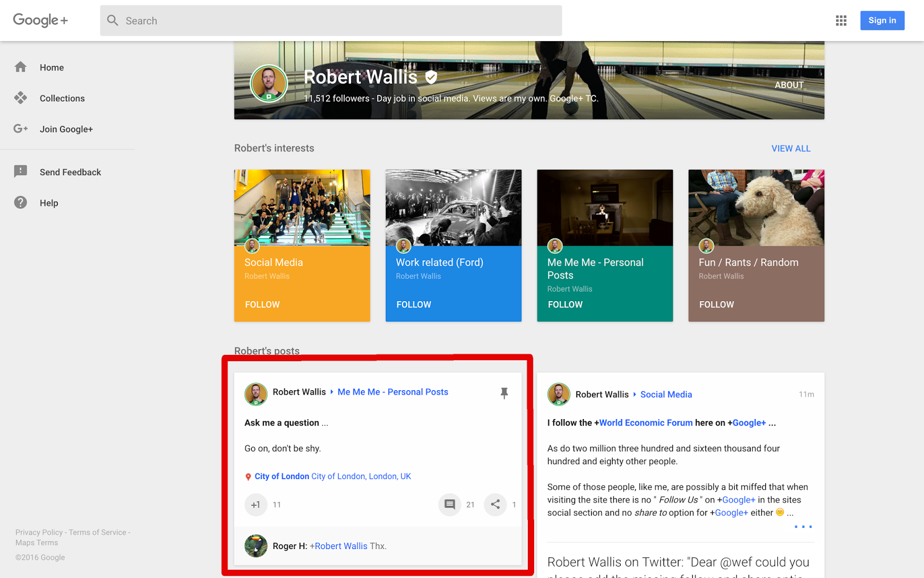The width and height of the screenshot is (924, 578).
Task: Click the G+ Join icon
Action: (x=21, y=128)
